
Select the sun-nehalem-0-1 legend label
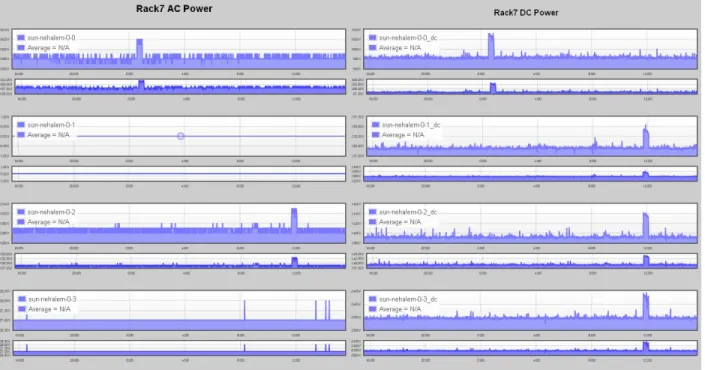pyautogui.click(x=51, y=125)
